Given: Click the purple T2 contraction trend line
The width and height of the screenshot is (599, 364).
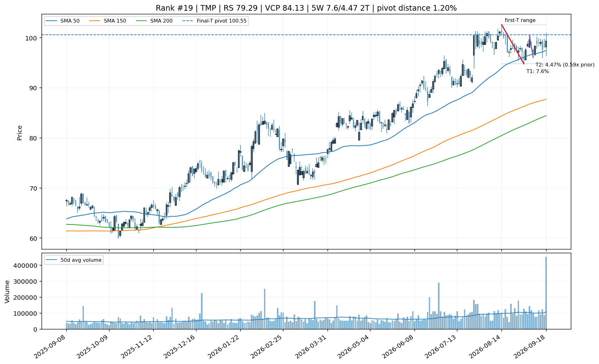Looking at the screenshot, I should point(531,46).
